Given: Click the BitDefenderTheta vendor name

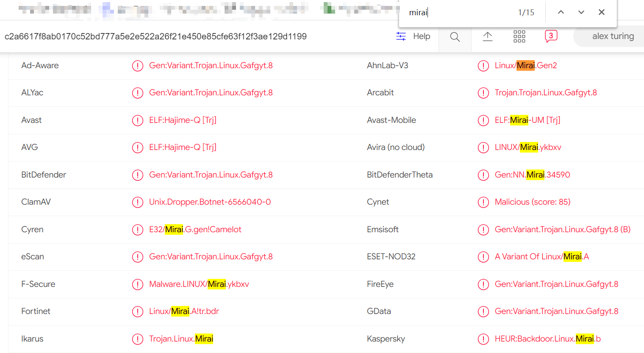Looking at the screenshot, I should 400,175.
